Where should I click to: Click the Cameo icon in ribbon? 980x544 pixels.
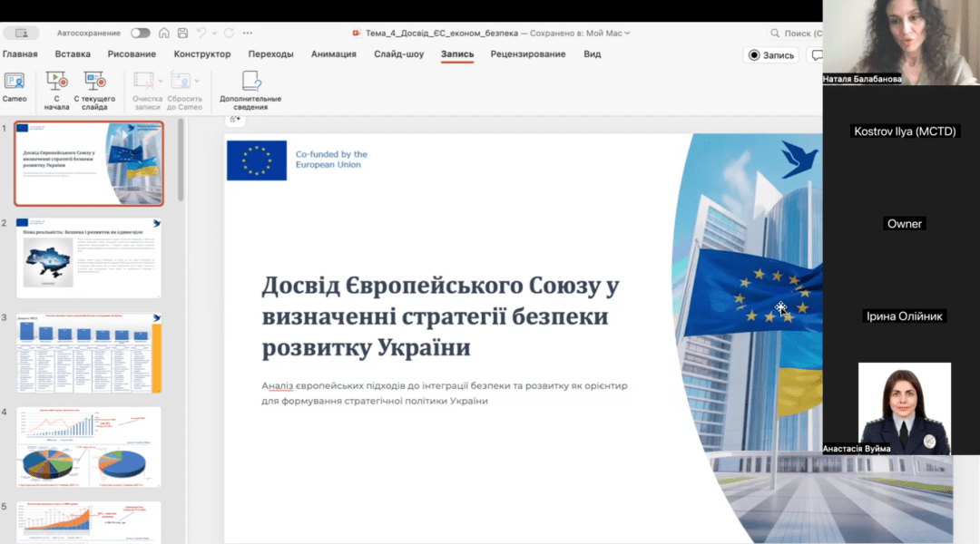click(x=15, y=82)
